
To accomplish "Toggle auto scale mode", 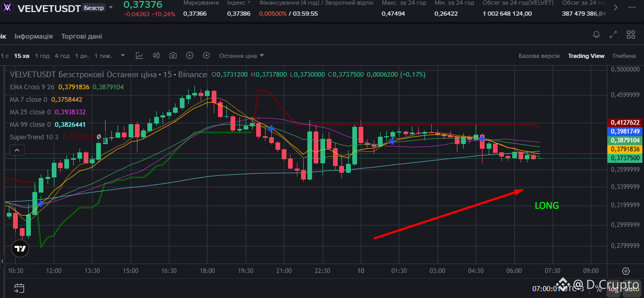I will [x=631, y=288].
